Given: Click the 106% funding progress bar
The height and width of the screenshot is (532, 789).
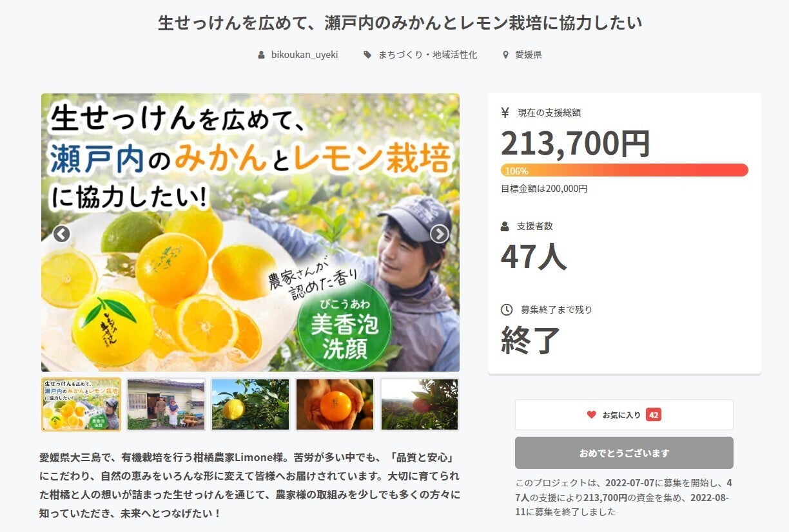Looking at the screenshot, I should point(624,170).
